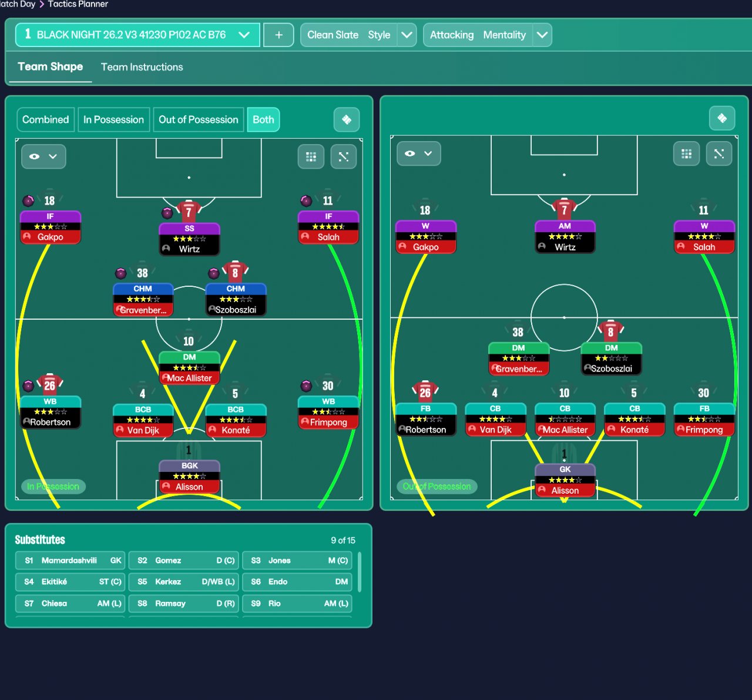Click the purple ball icon beside Frimpong's number 30

[x=306, y=386]
